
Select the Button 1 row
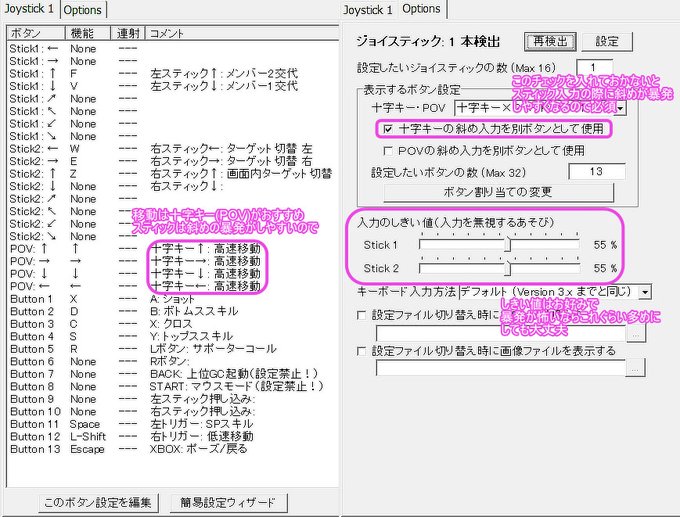[173, 299]
